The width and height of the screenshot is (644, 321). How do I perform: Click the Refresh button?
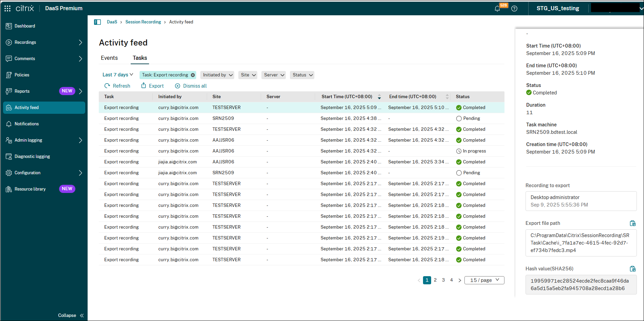[117, 86]
